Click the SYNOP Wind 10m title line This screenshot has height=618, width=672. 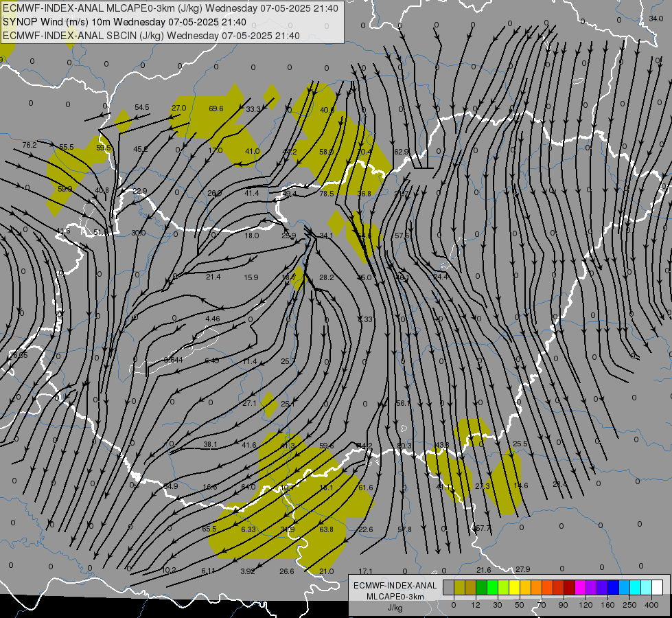(124, 22)
